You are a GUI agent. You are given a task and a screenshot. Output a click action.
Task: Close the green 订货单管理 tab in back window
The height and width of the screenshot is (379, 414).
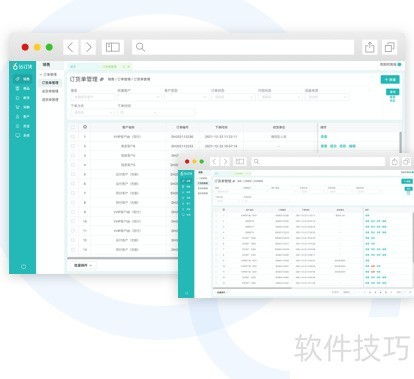[x=128, y=67]
